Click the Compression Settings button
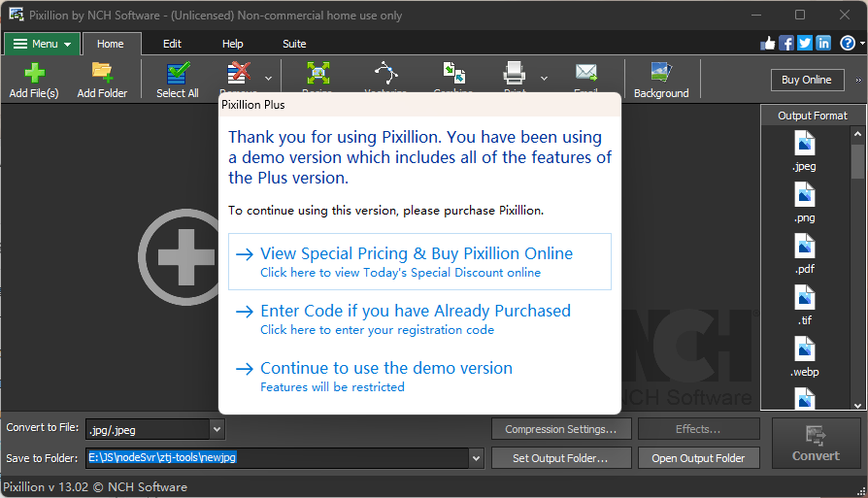 pos(561,429)
